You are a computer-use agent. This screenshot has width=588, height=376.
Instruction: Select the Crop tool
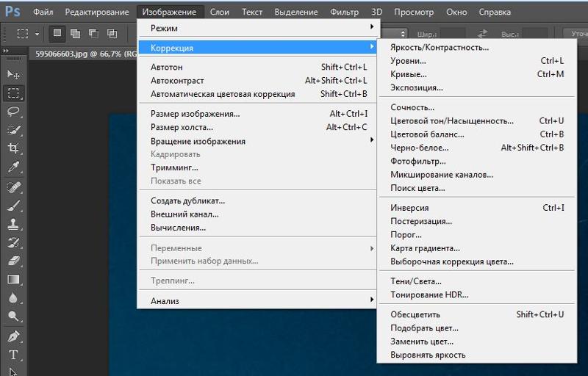[13, 148]
